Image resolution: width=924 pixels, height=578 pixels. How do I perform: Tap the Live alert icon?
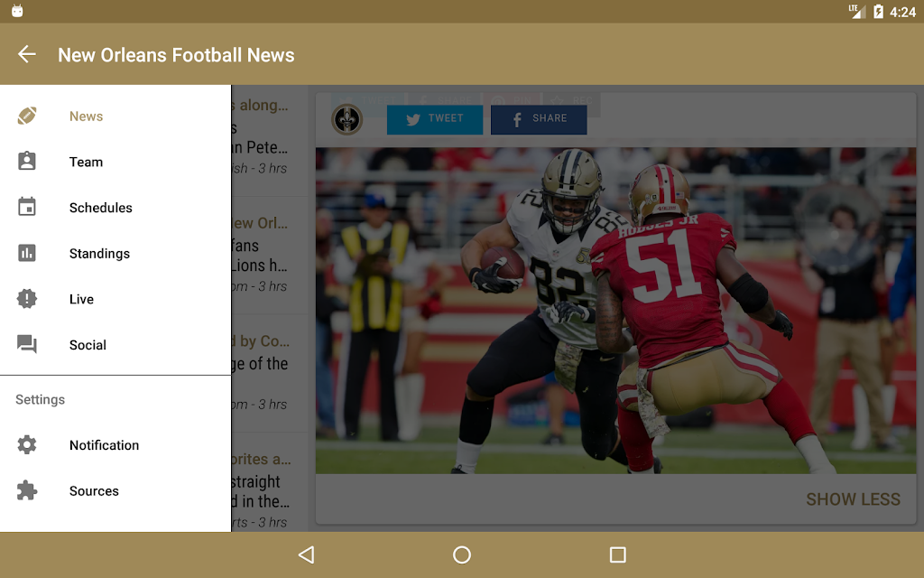coord(26,298)
